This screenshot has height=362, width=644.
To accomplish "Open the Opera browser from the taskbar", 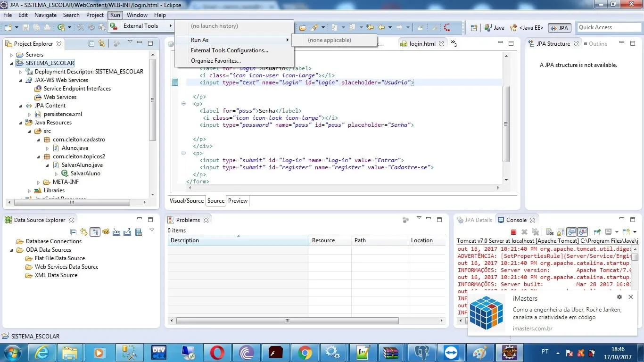I will (217, 353).
